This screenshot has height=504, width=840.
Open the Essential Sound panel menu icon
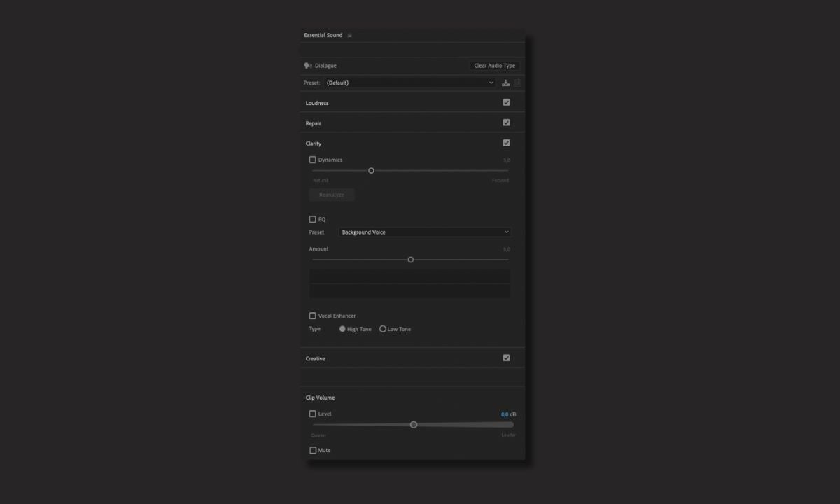click(x=349, y=36)
